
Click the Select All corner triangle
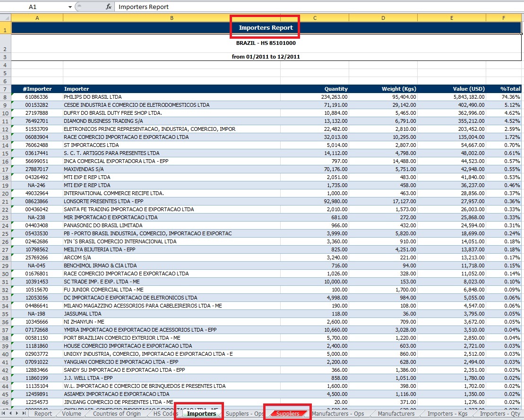[6, 17]
